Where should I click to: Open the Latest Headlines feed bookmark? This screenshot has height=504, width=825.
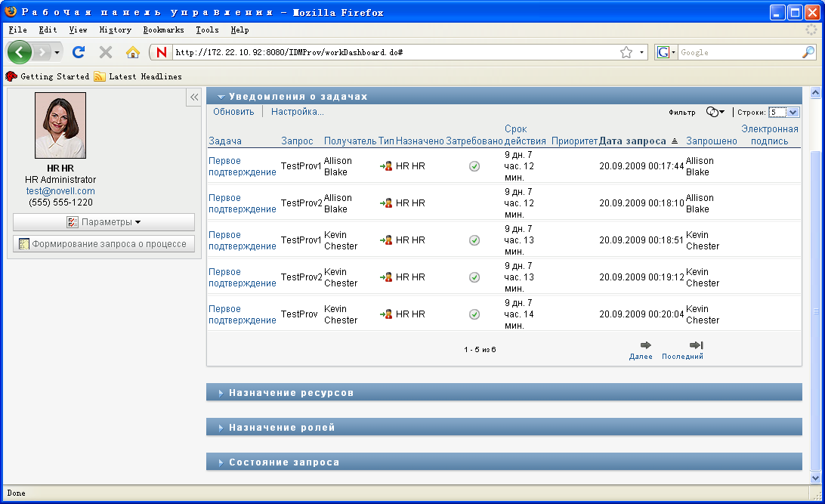pyautogui.click(x=137, y=76)
